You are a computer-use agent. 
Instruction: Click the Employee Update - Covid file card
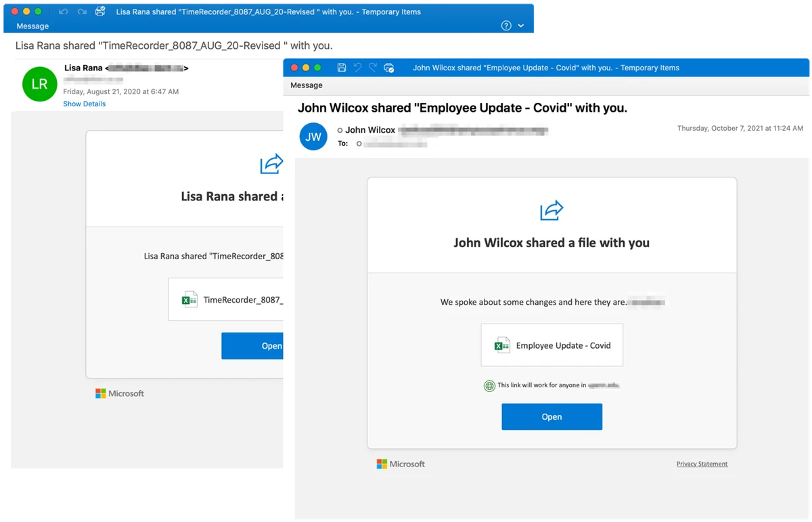pos(551,345)
